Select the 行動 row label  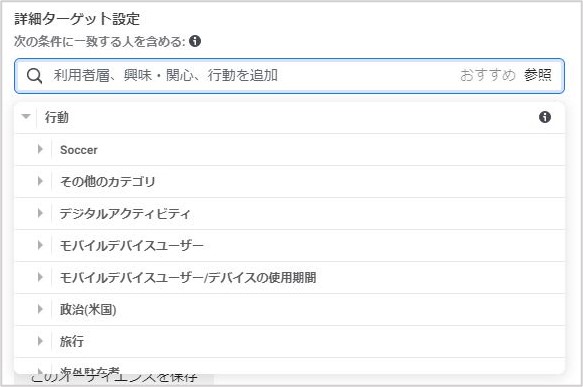57,117
